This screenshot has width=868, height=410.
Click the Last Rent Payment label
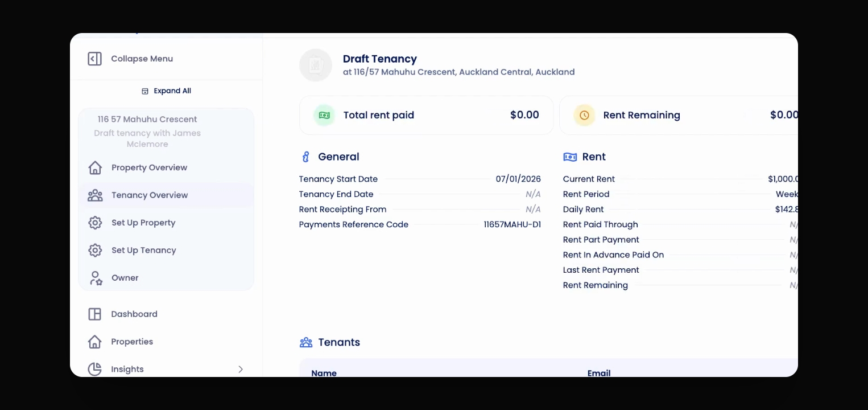601,270
